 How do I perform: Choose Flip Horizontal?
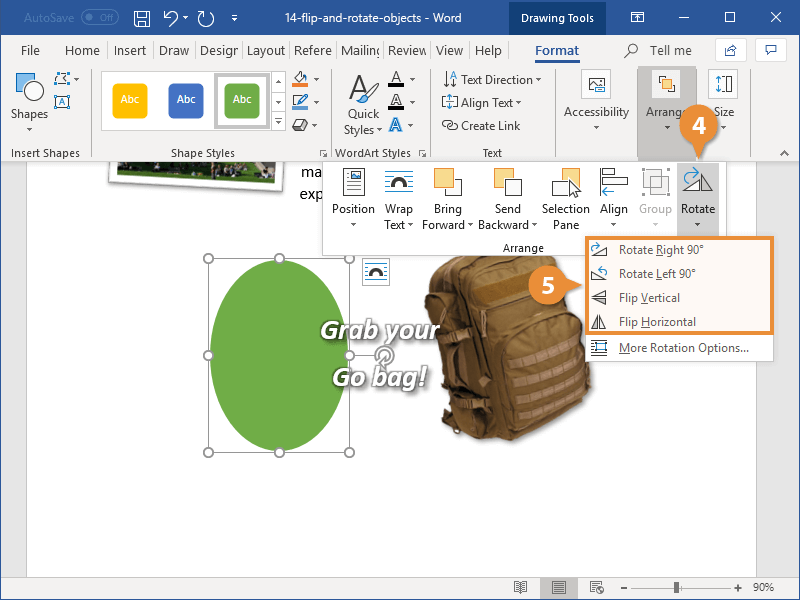click(x=680, y=321)
